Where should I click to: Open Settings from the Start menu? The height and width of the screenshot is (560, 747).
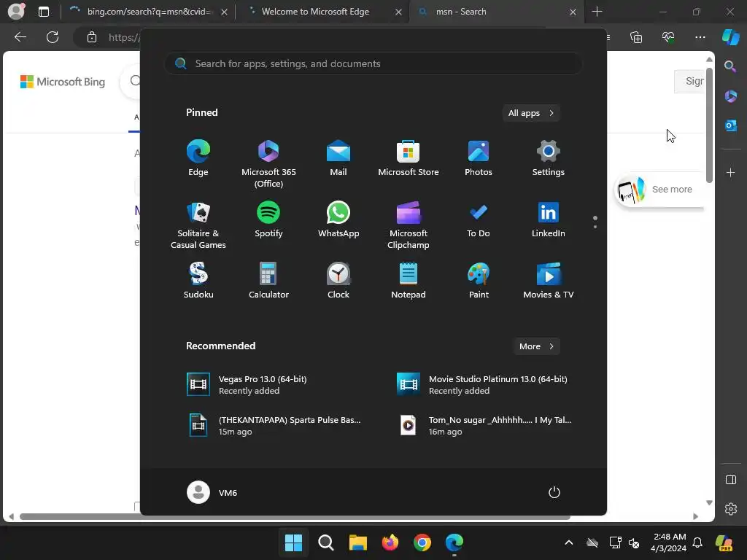tap(549, 157)
